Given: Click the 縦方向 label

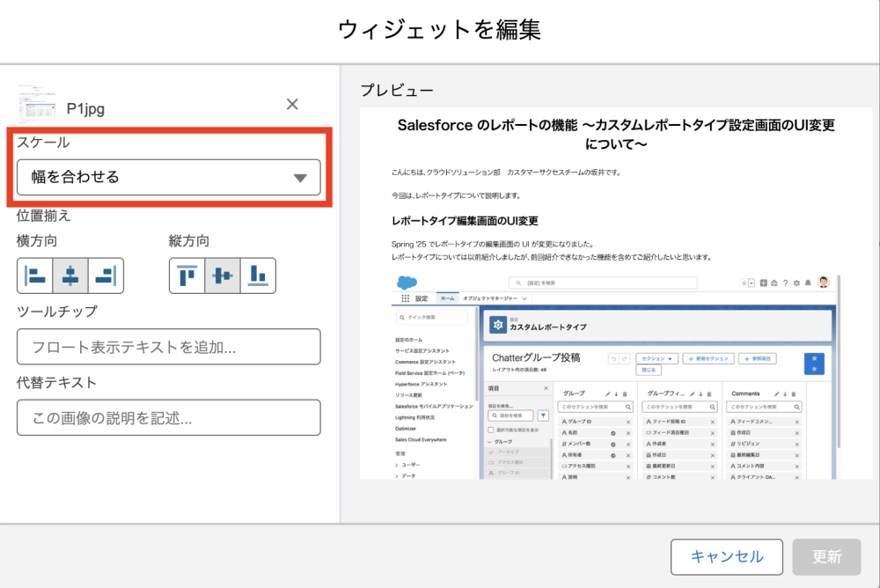Looking at the screenshot, I should [x=189, y=241].
